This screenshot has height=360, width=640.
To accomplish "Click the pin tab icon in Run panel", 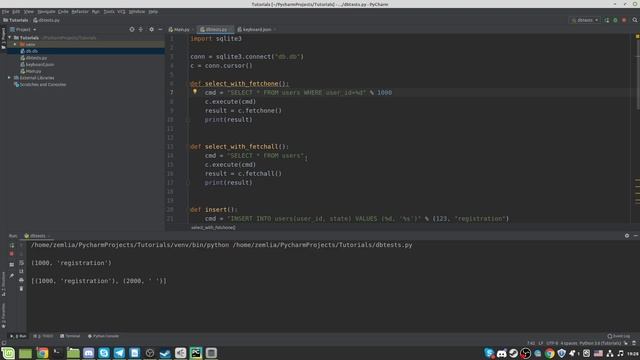I will point(12,276).
